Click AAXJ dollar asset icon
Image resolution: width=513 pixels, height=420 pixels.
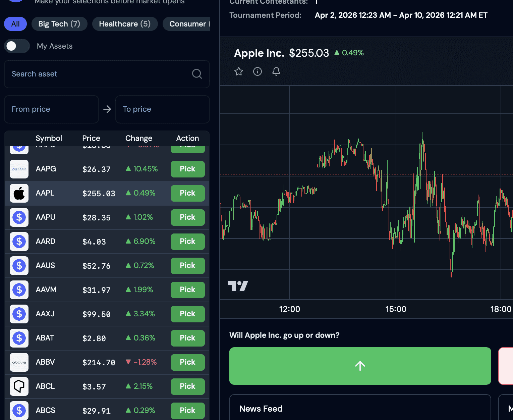[x=19, y=314]
